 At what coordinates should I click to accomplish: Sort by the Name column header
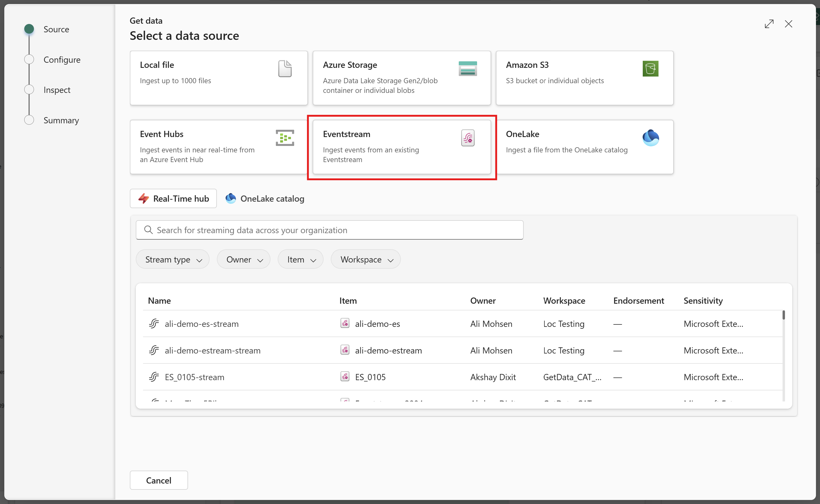[159, 300]
